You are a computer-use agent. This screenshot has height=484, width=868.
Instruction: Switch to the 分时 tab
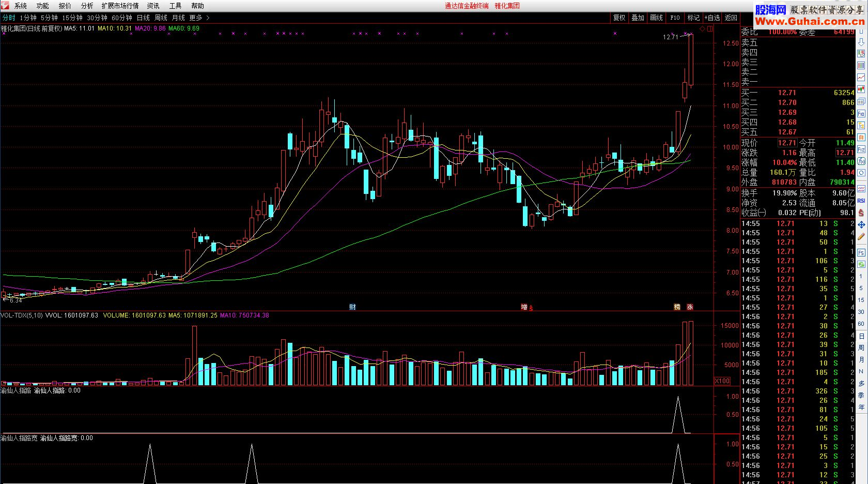[9, 18]
